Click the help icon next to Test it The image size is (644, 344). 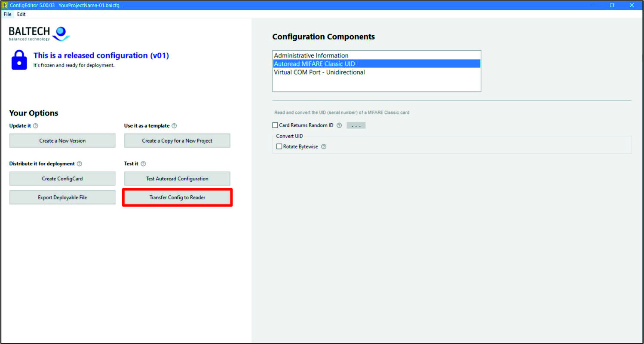point(143,164)
